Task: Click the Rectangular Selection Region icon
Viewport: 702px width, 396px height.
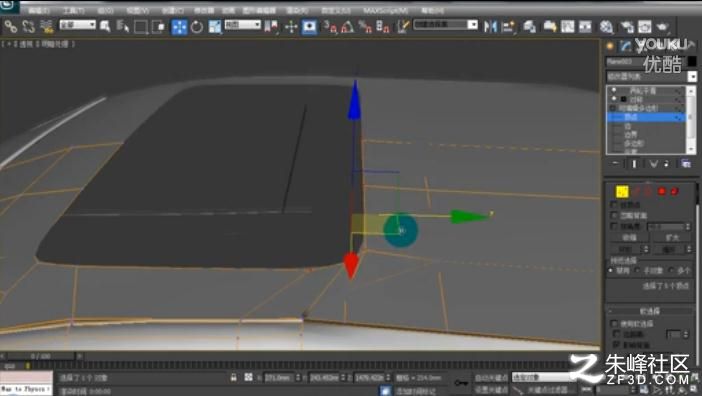Action: tap(141, 27)
